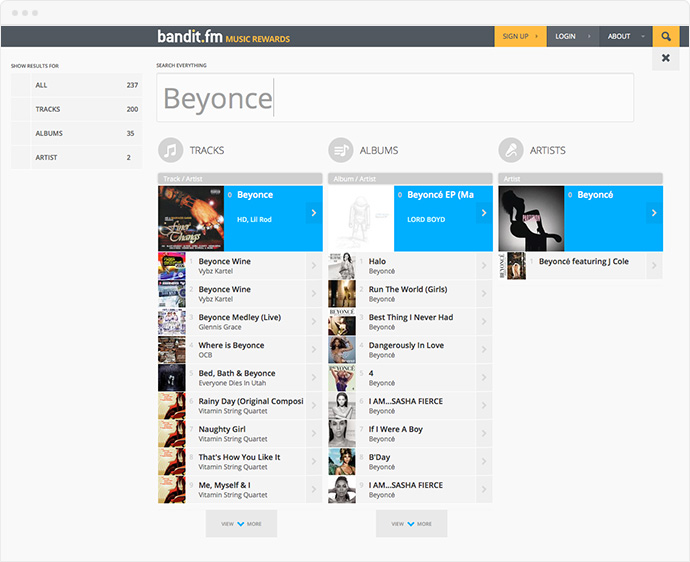Click chevron on Beyoncé featuring J Cole row
Viewport: 690px width, 562px height.
point(654,266)
